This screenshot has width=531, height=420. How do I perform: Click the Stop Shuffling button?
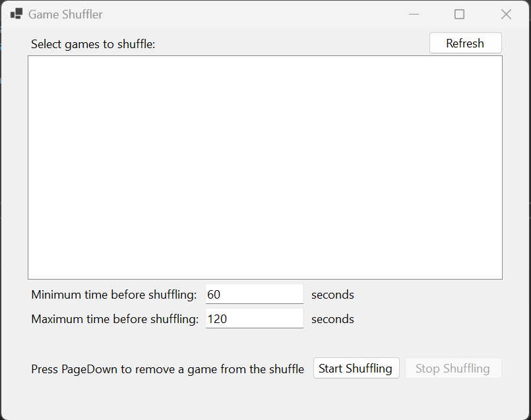pyautogui.click(x=453, y=368)
